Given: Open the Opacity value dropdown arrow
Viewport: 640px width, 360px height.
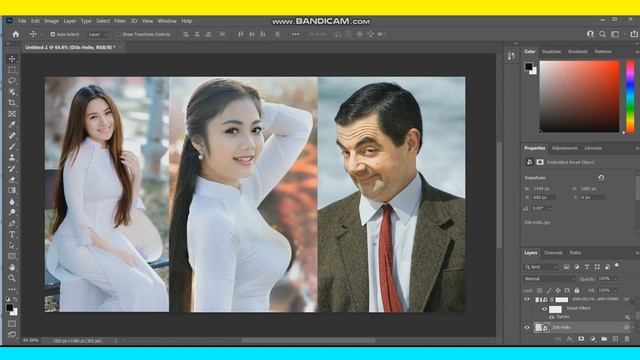Looking at the screenshot, I should [616, 279].
